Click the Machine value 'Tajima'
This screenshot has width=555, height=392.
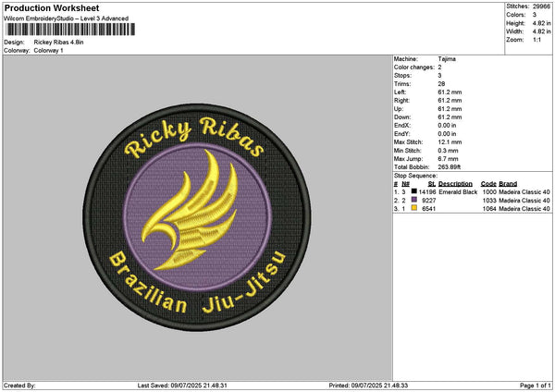coord(447,59)
